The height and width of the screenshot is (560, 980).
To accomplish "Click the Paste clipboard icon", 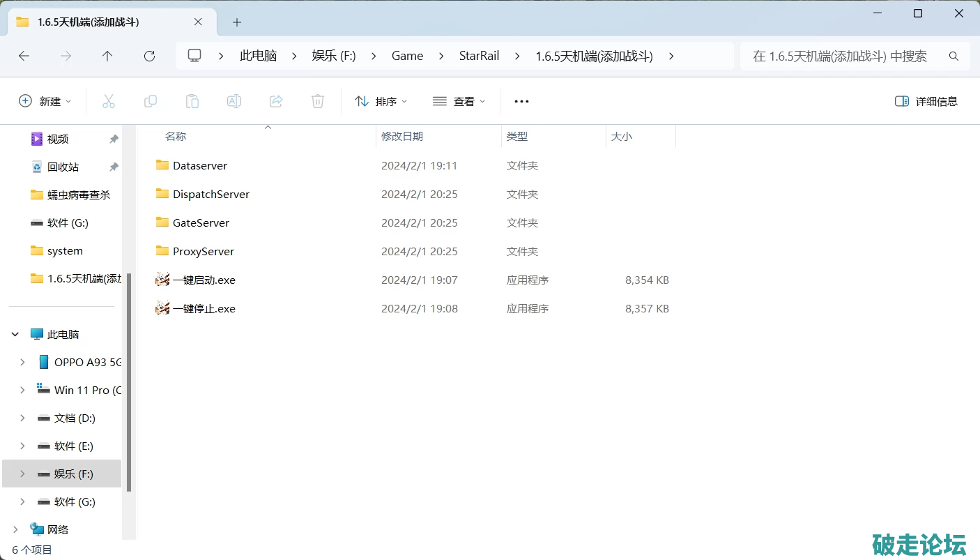I will point(192,101).
